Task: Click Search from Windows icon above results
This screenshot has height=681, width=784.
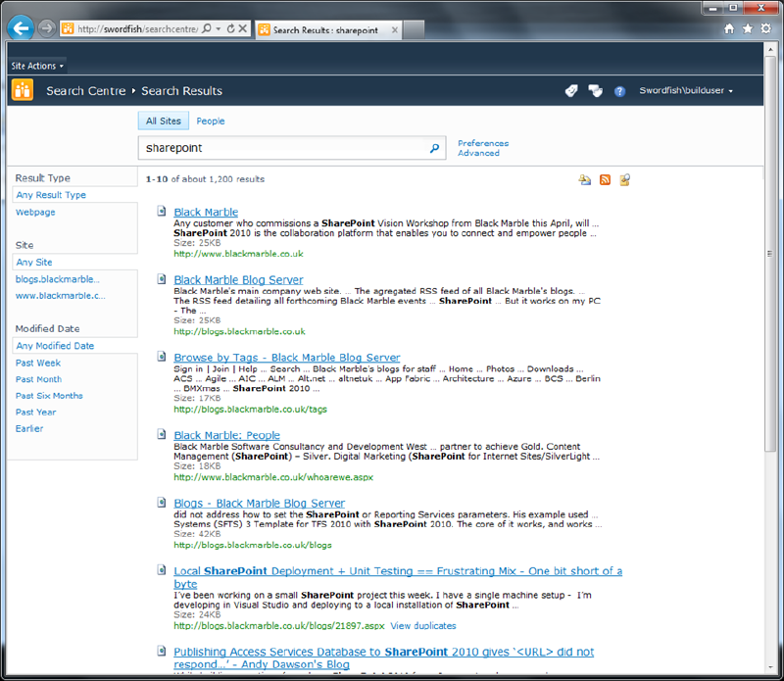Action: [624, 179]
